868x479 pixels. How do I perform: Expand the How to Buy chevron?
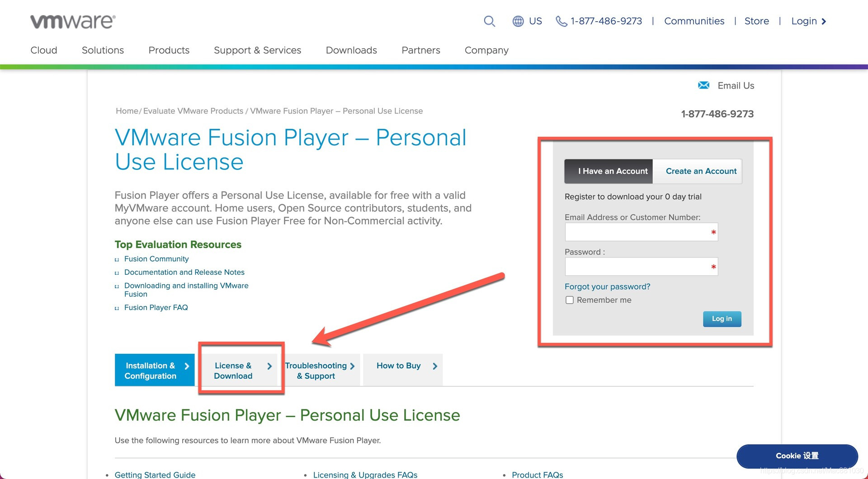(x=435, y=366)
